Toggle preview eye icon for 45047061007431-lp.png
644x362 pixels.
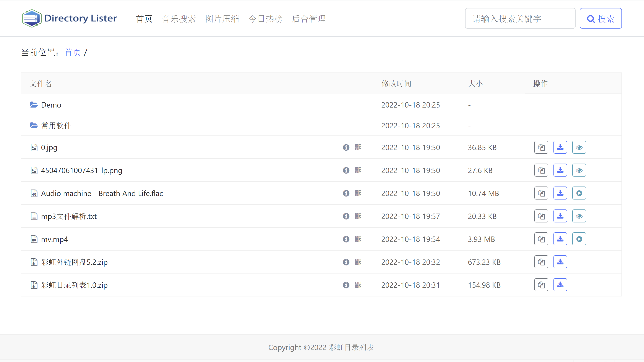point(579,170)
